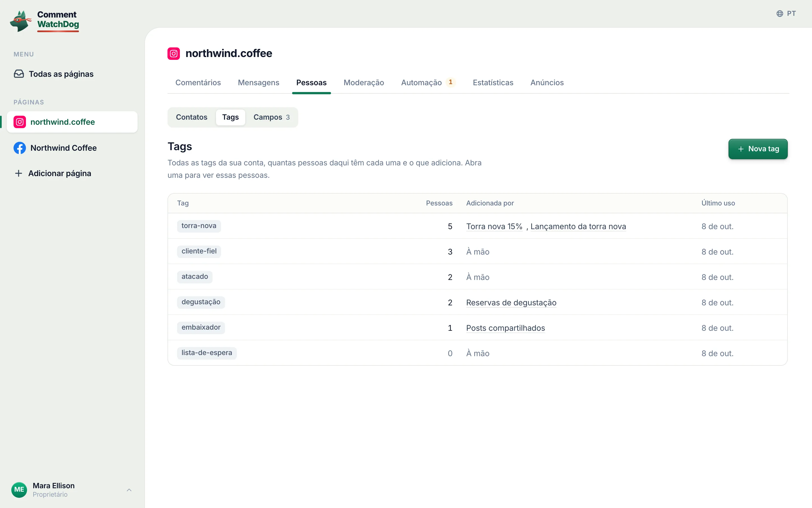Expand the Mara Ellison account menu chevron

coord(129,490)
